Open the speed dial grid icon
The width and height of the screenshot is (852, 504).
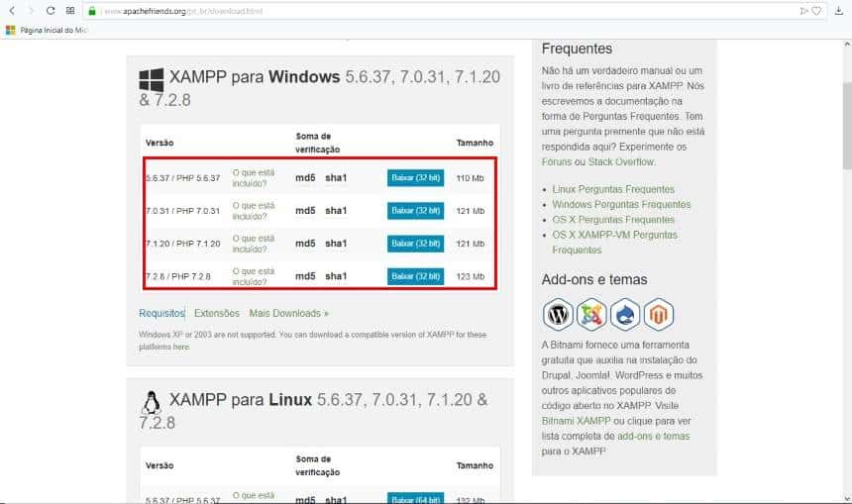click(70, 10)
